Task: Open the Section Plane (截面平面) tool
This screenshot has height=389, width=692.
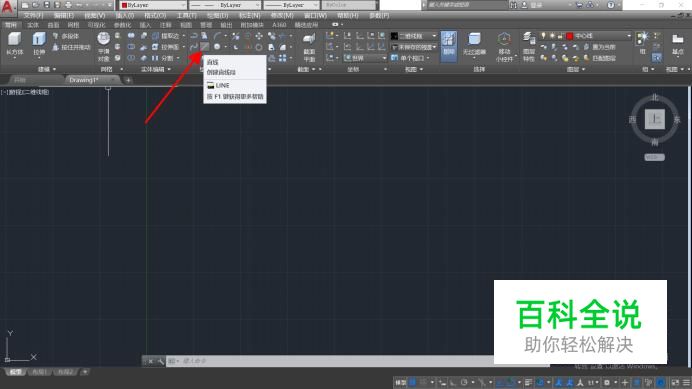Action: pyautogui.click(x=309, y=46)
